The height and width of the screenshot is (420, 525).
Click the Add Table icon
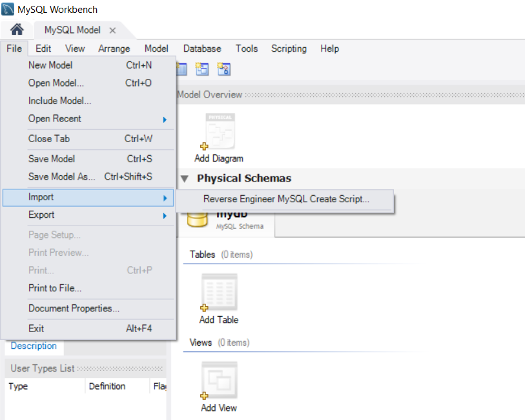[219, 291]
